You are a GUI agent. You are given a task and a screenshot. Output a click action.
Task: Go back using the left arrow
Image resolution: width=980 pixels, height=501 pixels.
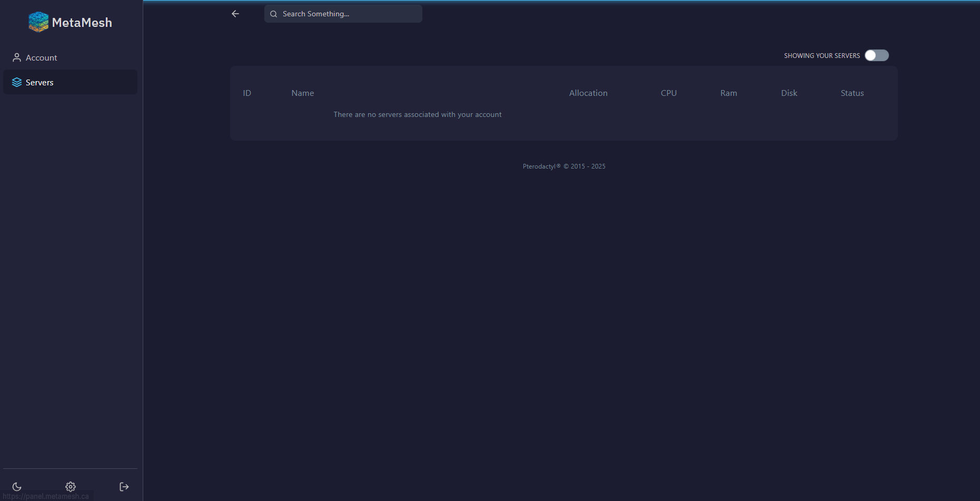pos(235,14)
